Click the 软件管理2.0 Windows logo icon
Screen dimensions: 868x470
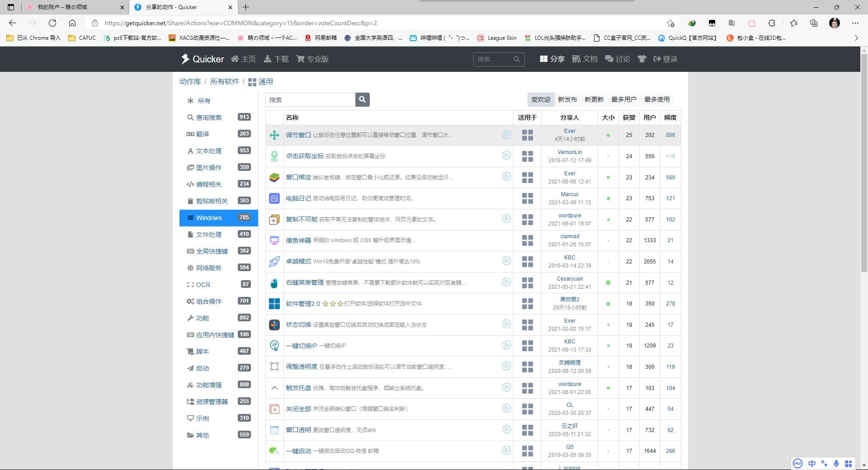tap(274, 304)
